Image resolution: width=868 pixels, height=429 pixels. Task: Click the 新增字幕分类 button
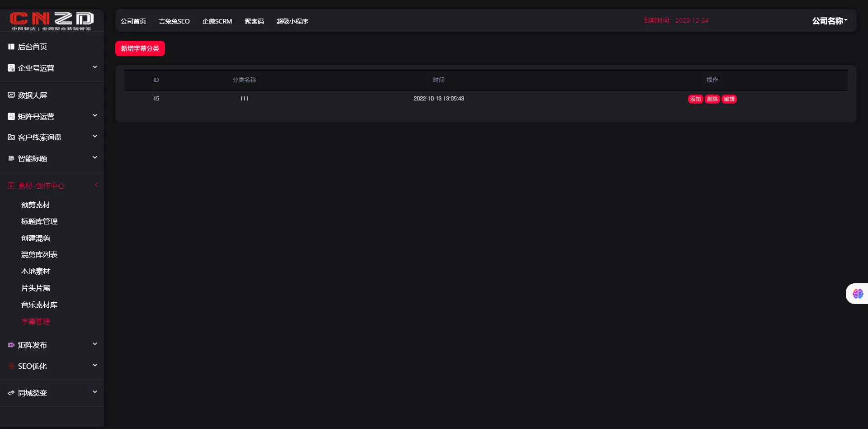(140, 48)
